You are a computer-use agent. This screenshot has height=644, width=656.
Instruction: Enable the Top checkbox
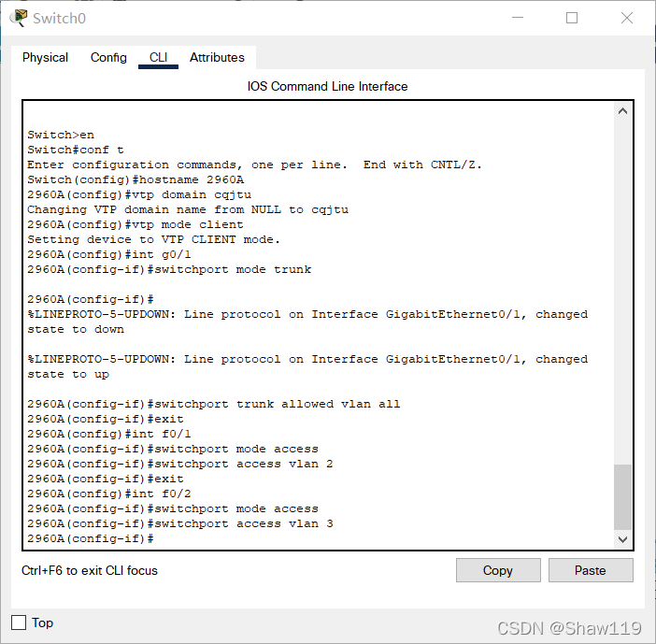pyautogui.click(x=19, y=623)
